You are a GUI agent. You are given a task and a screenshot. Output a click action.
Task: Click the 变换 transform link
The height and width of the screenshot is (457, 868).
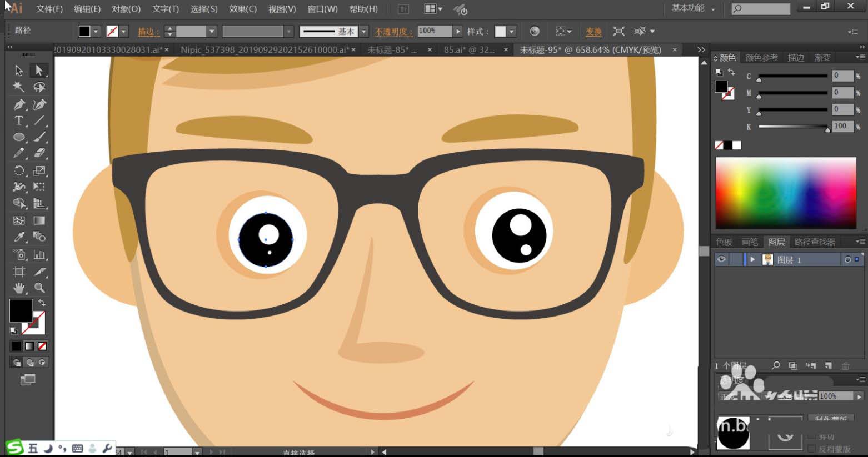coord(593,32)
